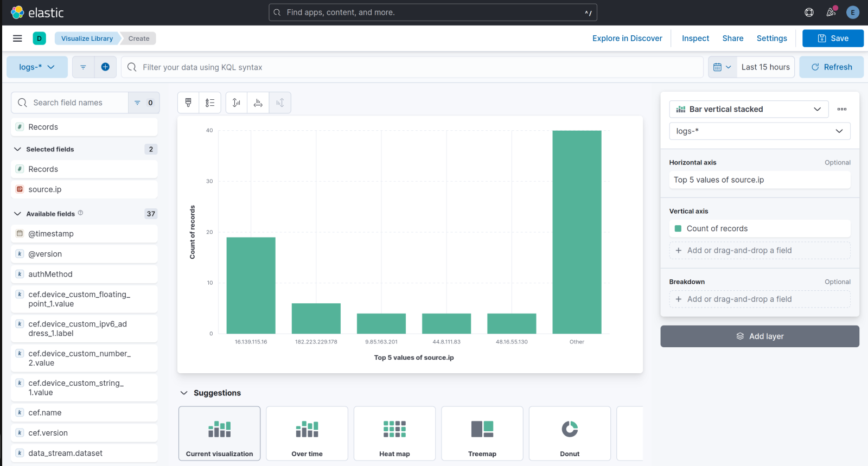Screen dimensions: 868x466
Task: Open Explore in Discover
Action: 627,39
